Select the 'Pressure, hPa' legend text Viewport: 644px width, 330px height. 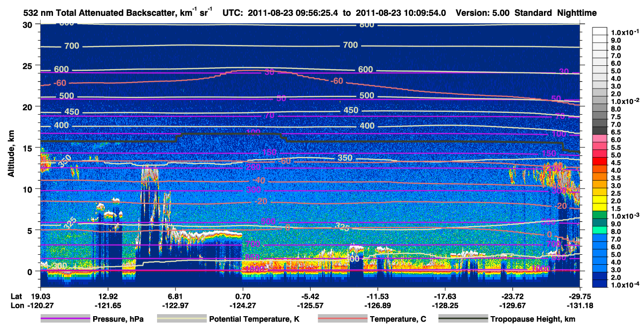(x=118, y=319)
